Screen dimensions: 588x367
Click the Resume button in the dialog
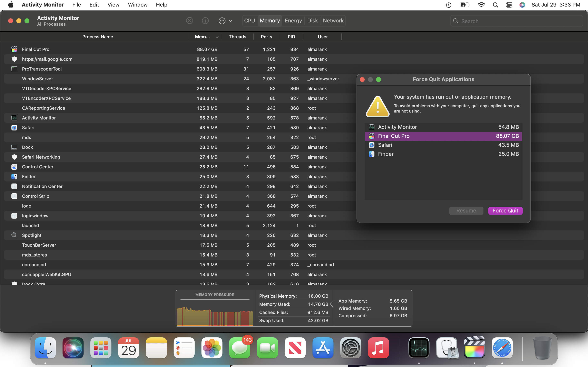[466, 211]
